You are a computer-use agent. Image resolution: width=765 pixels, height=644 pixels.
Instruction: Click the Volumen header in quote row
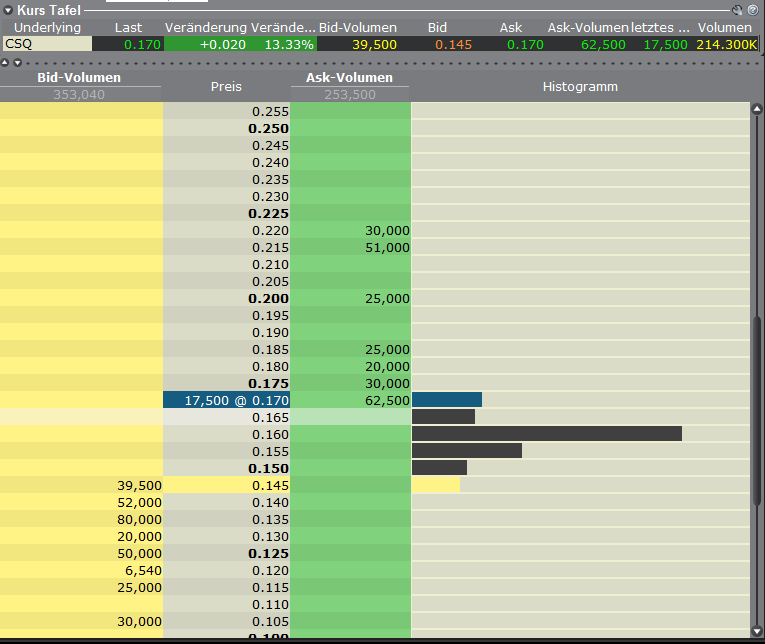click(x=724, y=27)
